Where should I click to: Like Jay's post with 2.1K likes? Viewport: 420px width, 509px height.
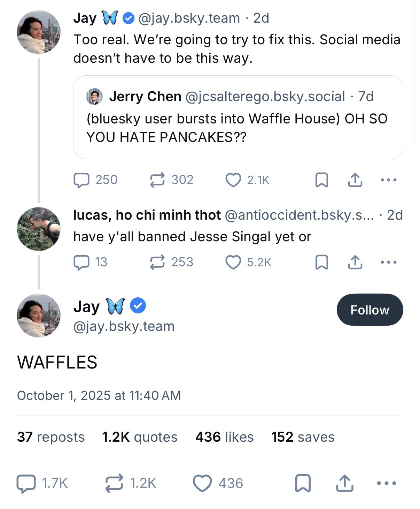click(233, 180)
